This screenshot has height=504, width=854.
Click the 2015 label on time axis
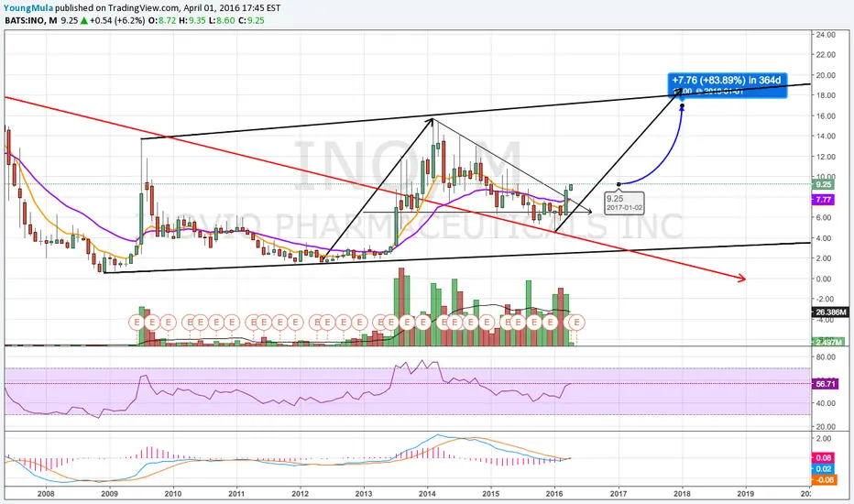click(x=491, y=494)
